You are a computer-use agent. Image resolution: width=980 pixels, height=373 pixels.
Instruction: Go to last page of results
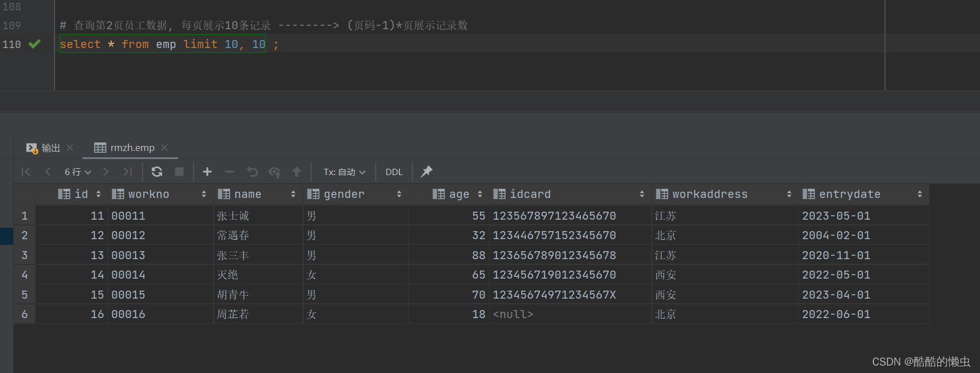point(128,172)
